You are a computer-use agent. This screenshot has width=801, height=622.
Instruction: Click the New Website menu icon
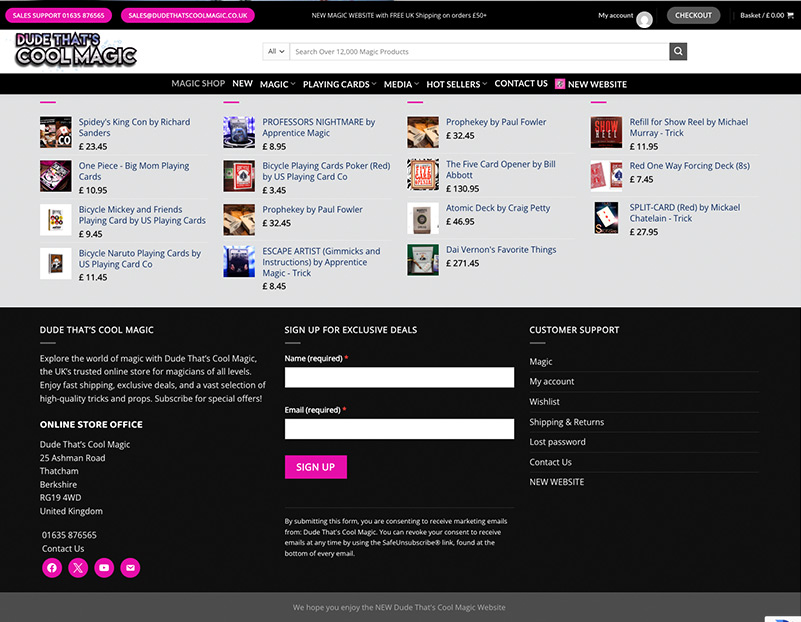[560, 84]
